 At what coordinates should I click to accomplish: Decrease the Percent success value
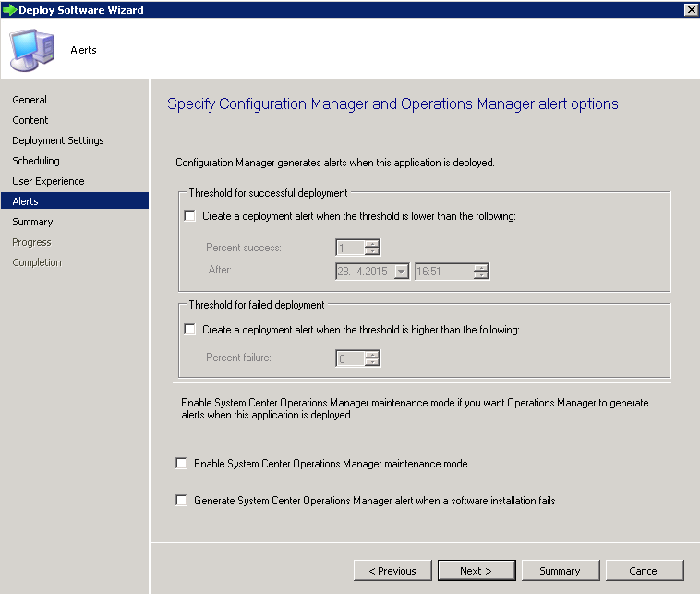pyautogui.click(x=371, y=251)
